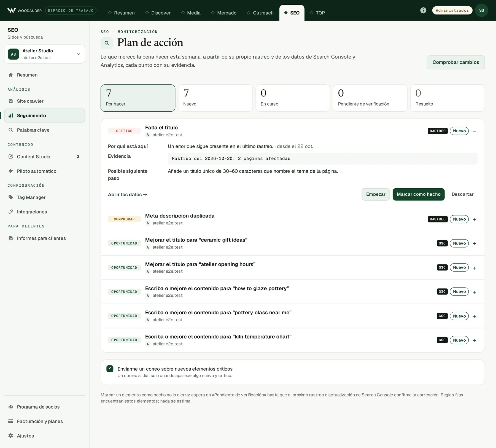496x448 pixels.
Task: Switch to the TOP tab
Action: 317,13
